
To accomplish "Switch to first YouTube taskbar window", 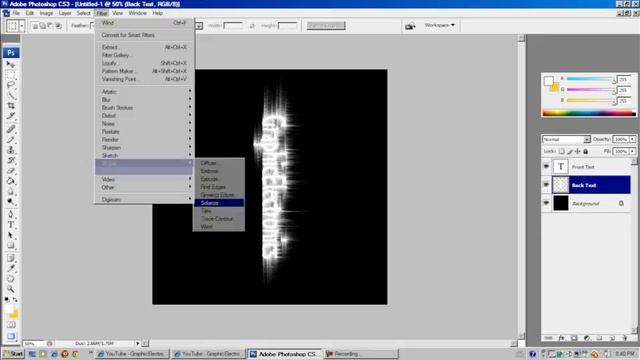I will coord(132,354).
